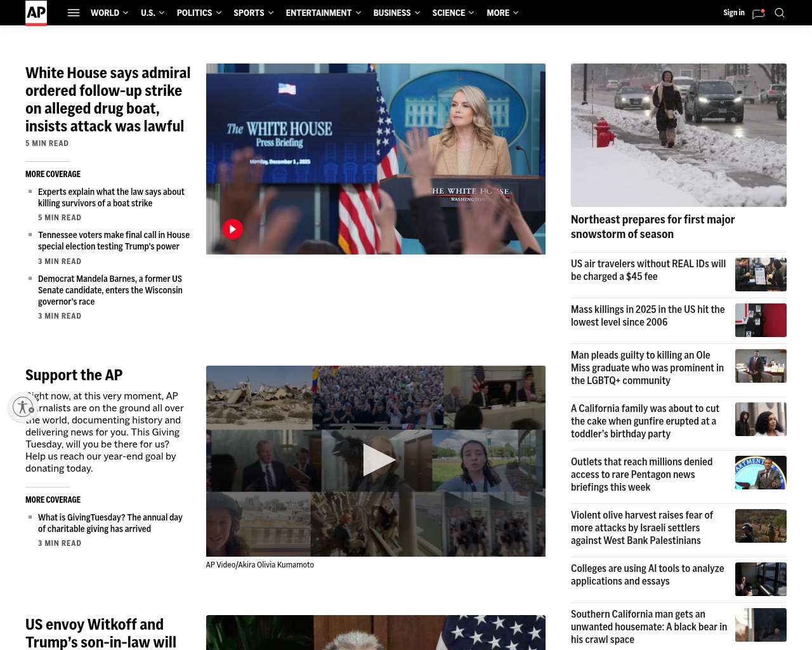Go to the Sports section
Screen dimensions: 812x650
(249, 13)
